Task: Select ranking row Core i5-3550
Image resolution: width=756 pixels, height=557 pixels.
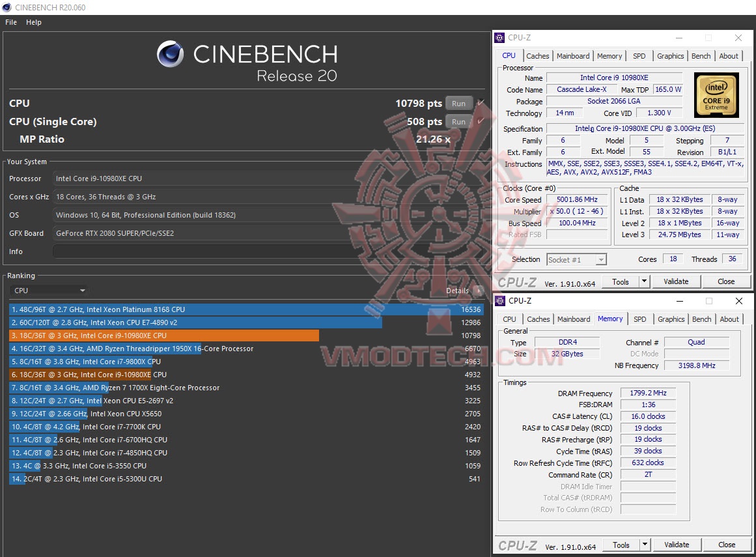Action: click(x=246, y=466)
